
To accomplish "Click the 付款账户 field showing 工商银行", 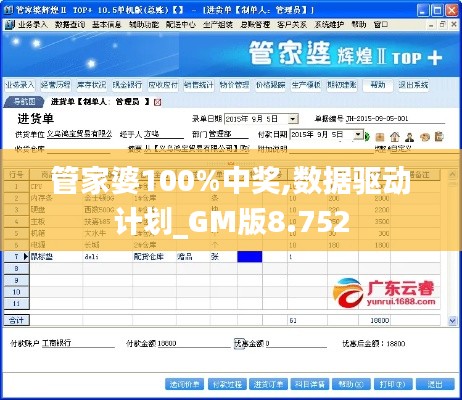I will pos(78,343).
